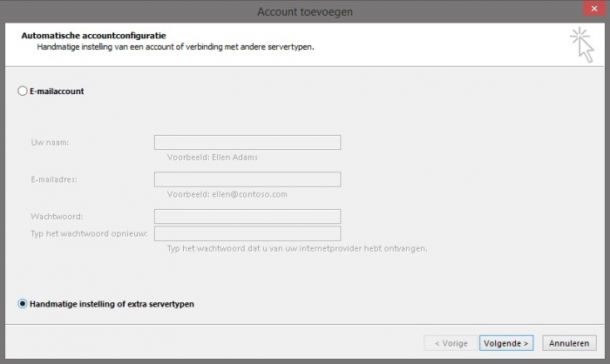This screenshot has height=364, width=610.
Task: Click the Typ het wachtwoord opnieuw field
Action: click(x=247, y=233)
